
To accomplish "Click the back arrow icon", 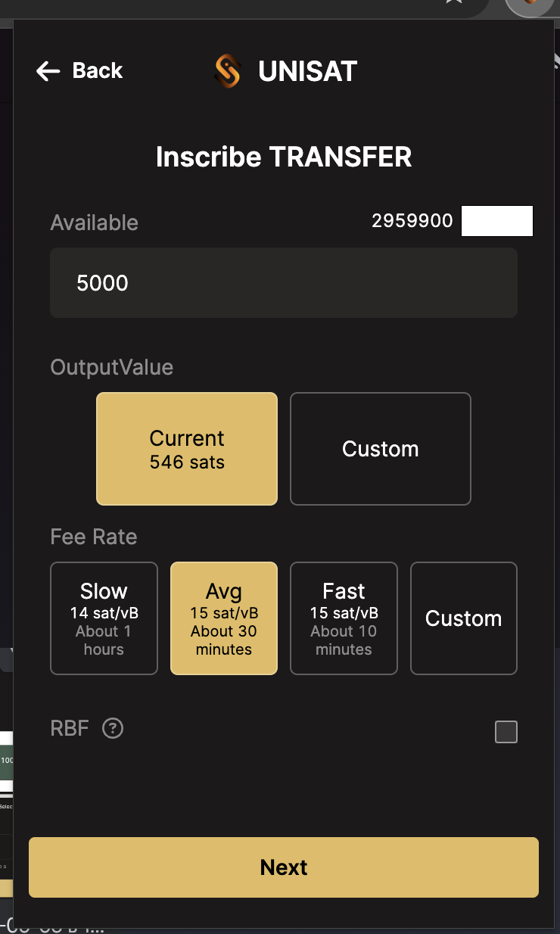I will coord(48,71).
